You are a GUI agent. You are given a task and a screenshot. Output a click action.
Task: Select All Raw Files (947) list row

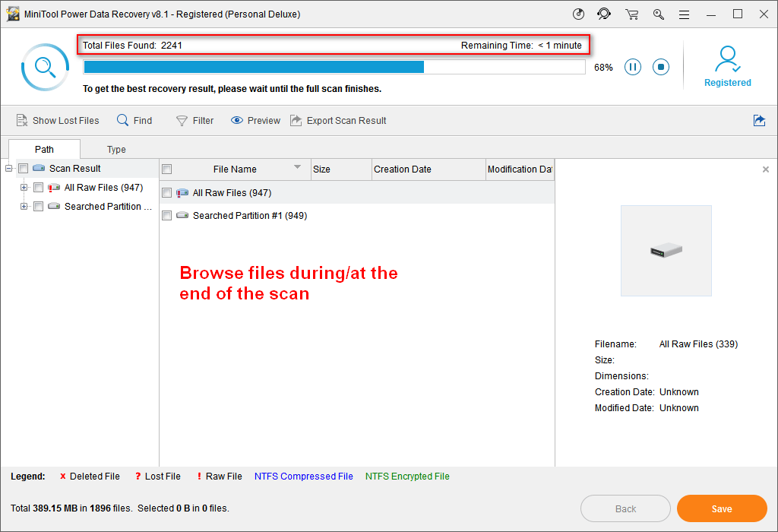[357, 192]
